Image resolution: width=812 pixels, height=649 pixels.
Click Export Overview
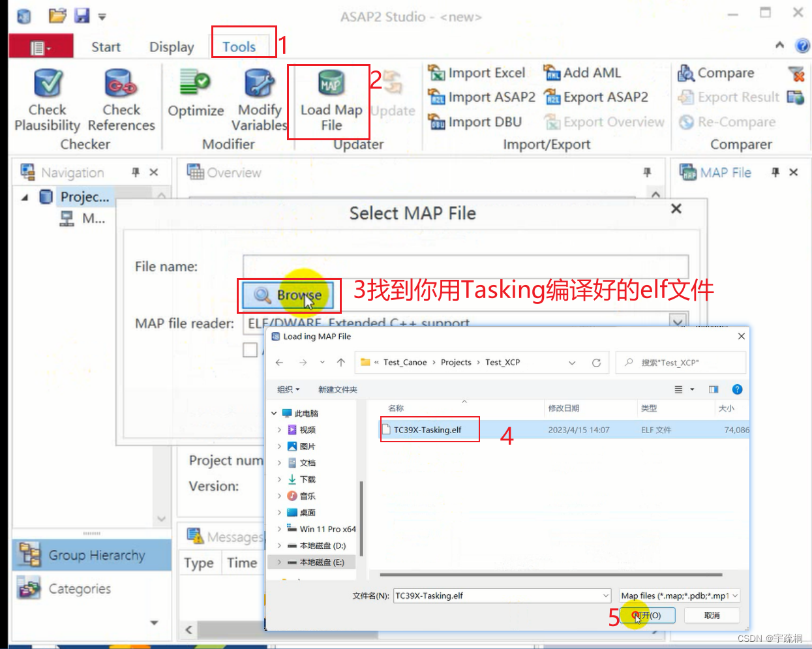tap(604, 122)
